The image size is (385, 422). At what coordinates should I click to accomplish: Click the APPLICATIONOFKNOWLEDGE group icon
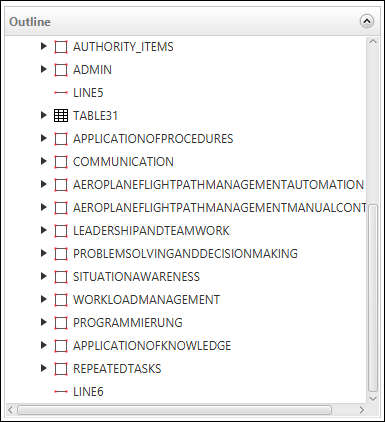coord(61,346)
